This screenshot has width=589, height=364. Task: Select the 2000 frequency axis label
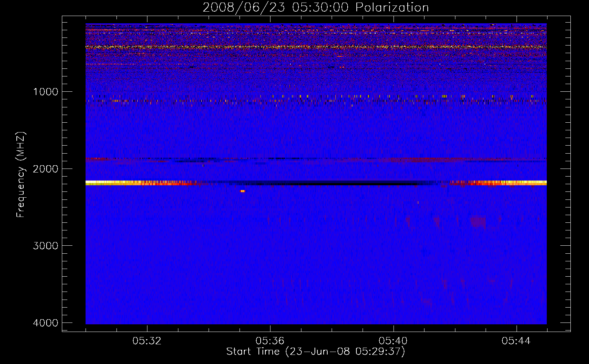click(46, 169)
